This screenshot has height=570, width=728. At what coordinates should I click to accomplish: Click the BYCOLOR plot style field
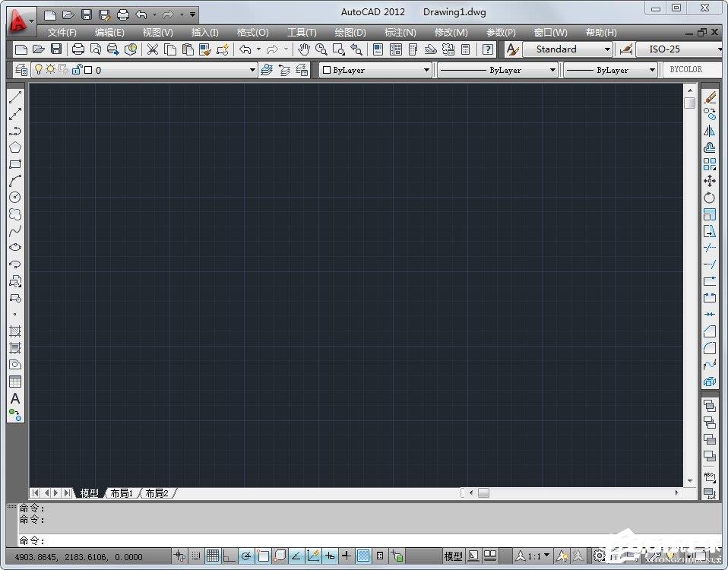[692, 70]
